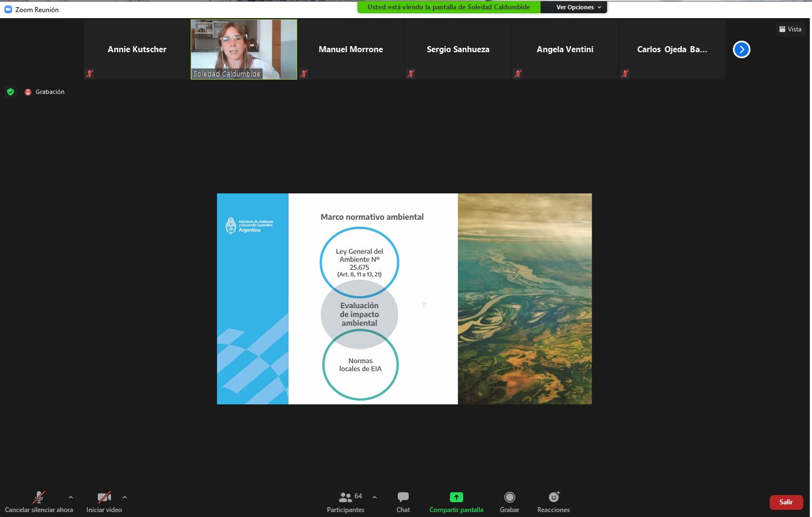Unmute microphone with Cancelar silenciar ahora
This screenshot has height=517, width=812.
click(38, 497)
